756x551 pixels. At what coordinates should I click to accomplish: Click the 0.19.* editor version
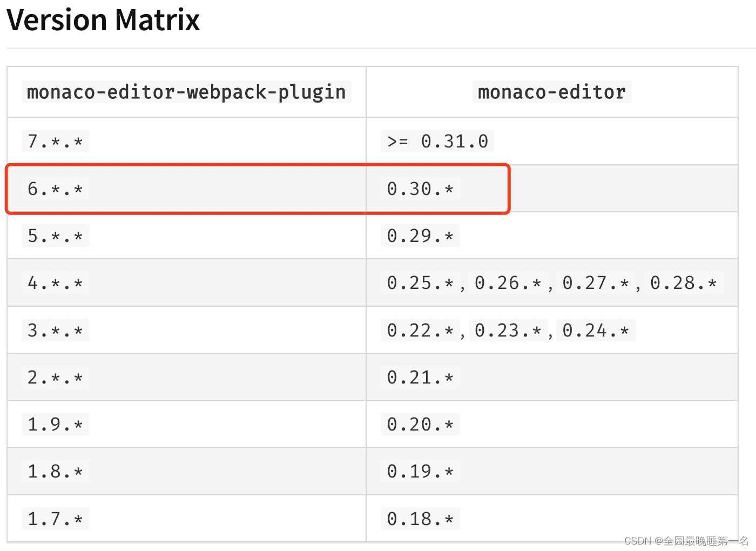coord(420,471)
